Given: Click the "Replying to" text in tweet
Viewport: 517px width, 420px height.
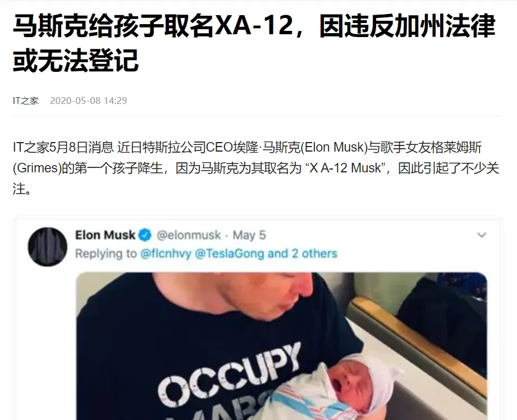Looking at the screenshot, I should tap(106, 253).
